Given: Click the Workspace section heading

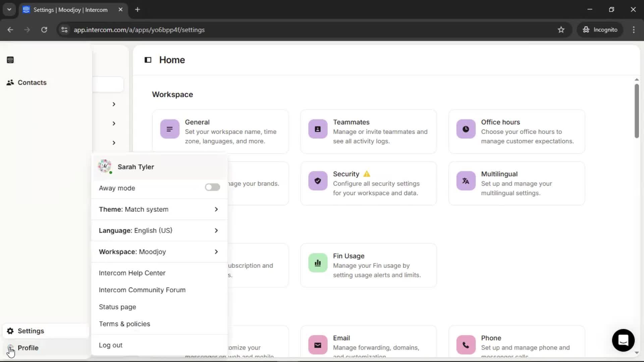Looking at the screenshot, I should coord(172,95).
